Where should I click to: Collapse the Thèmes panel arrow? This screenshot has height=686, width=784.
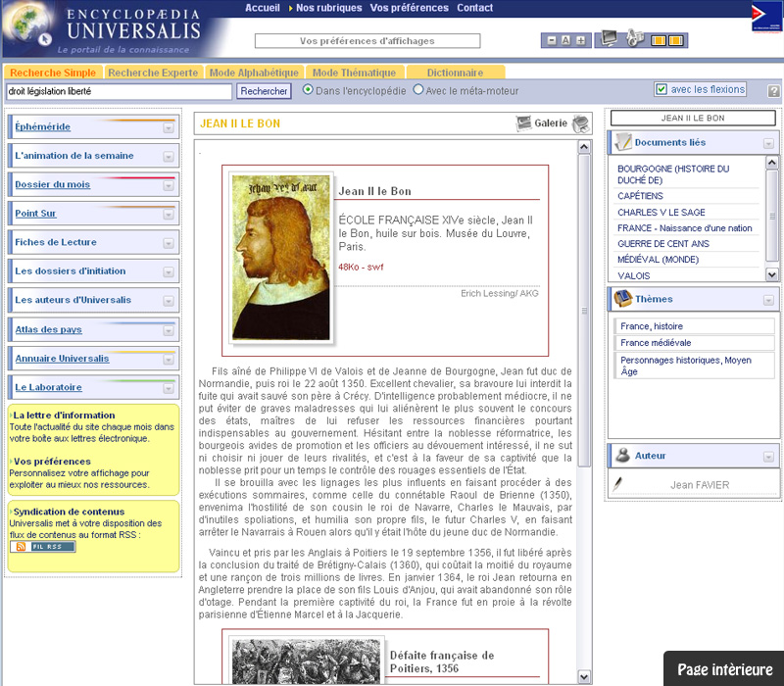[768, 300]
